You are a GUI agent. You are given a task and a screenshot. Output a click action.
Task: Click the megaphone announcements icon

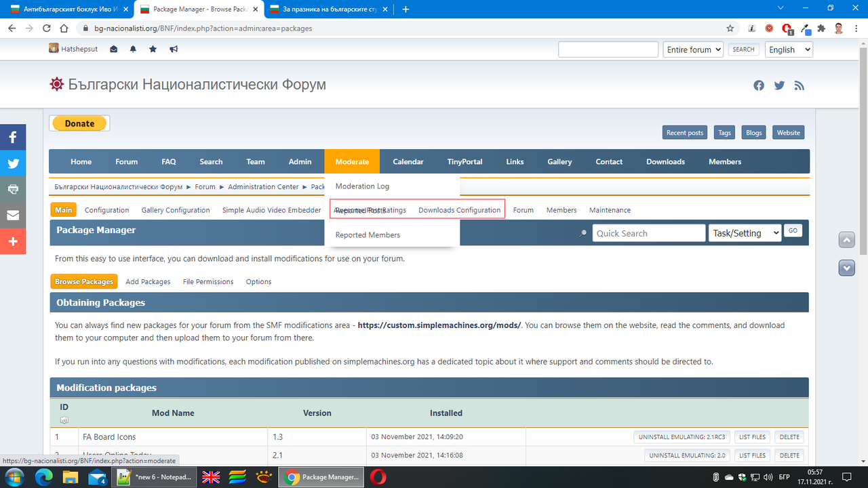pos(174,49)
